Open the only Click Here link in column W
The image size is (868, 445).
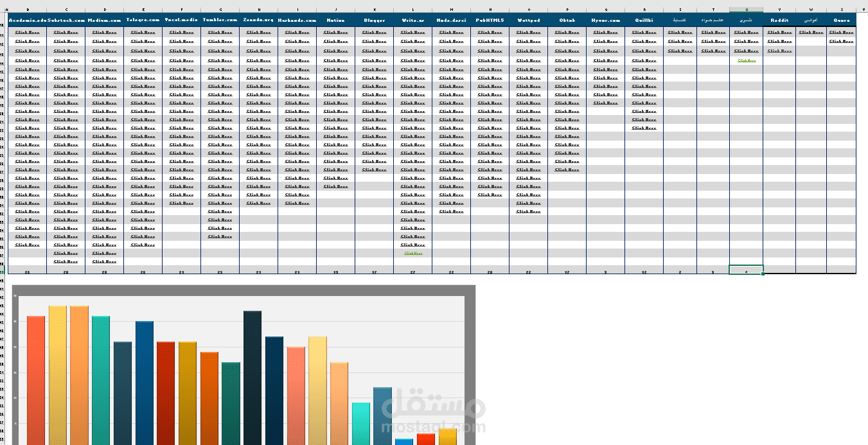coord(811,32)
